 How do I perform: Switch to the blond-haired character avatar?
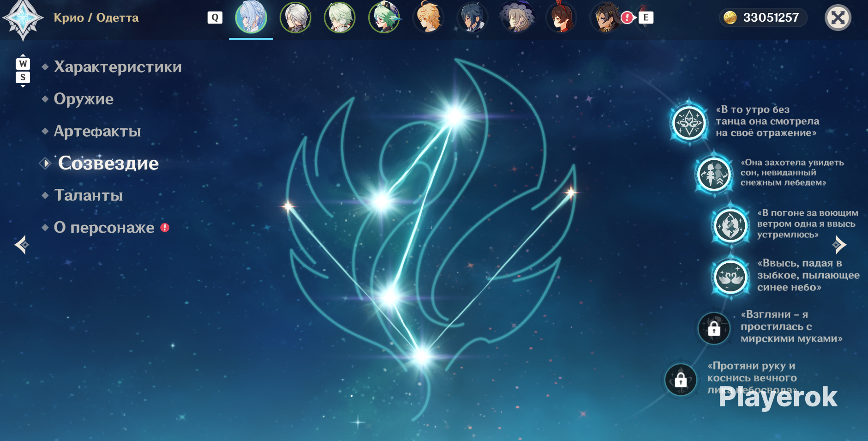[428, 18]
